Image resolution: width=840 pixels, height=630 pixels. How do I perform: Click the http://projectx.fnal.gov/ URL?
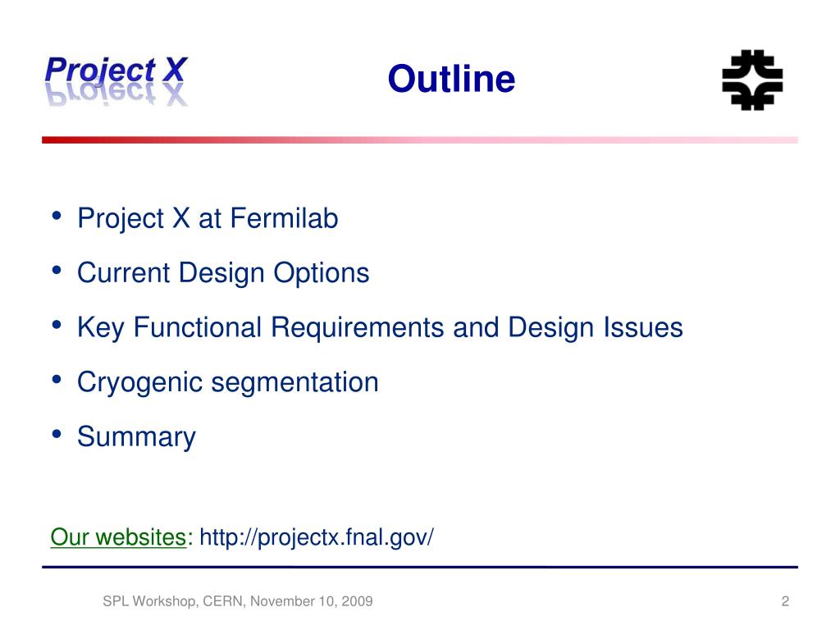317,536
